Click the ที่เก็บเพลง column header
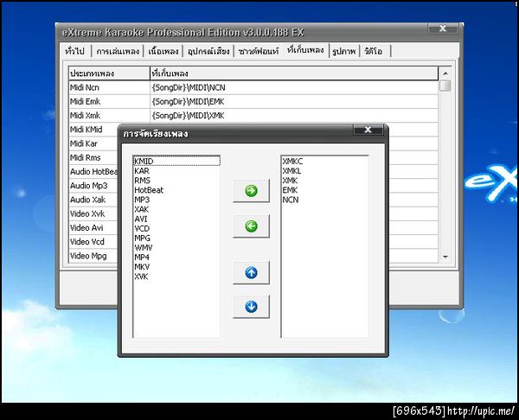The image size is (519, 420). pos(294,73)
